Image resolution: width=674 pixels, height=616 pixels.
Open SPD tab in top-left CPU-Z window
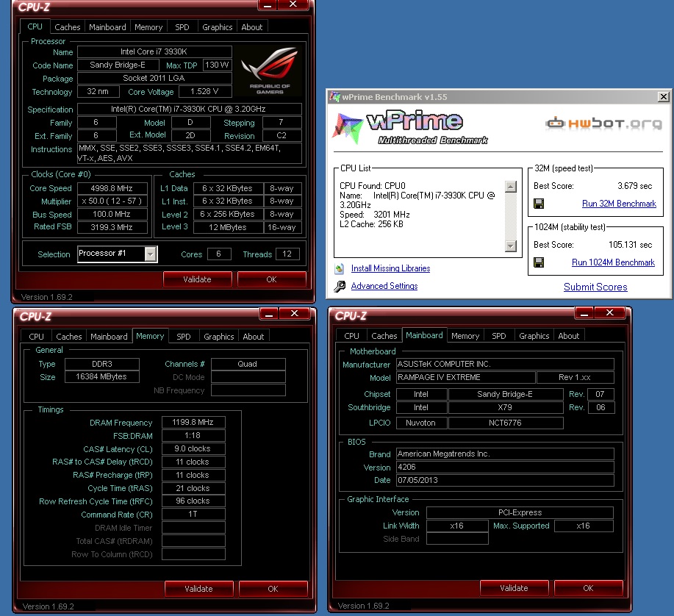[182, 27]
